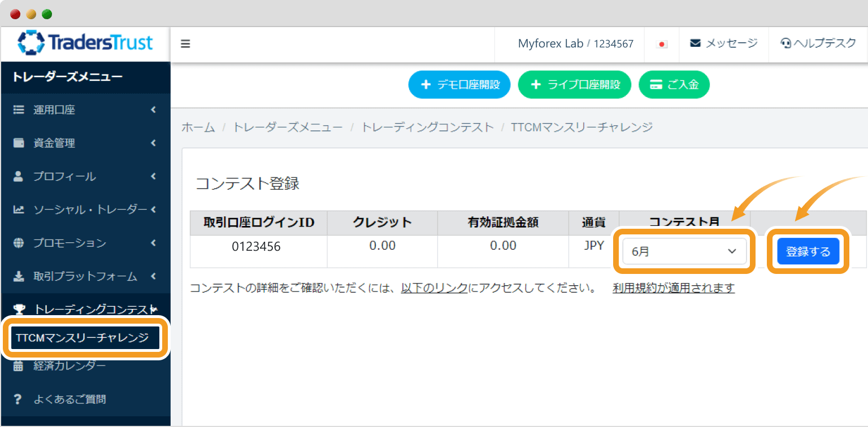Click the wallet icon beside 資金管理
Screen dimensions: 868x427
click(19, 143)
